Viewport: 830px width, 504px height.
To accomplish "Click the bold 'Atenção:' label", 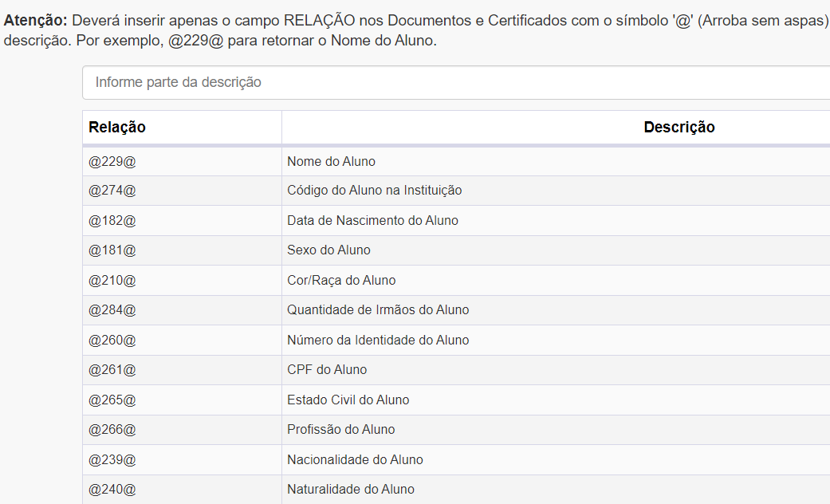I will pos(35,21).
